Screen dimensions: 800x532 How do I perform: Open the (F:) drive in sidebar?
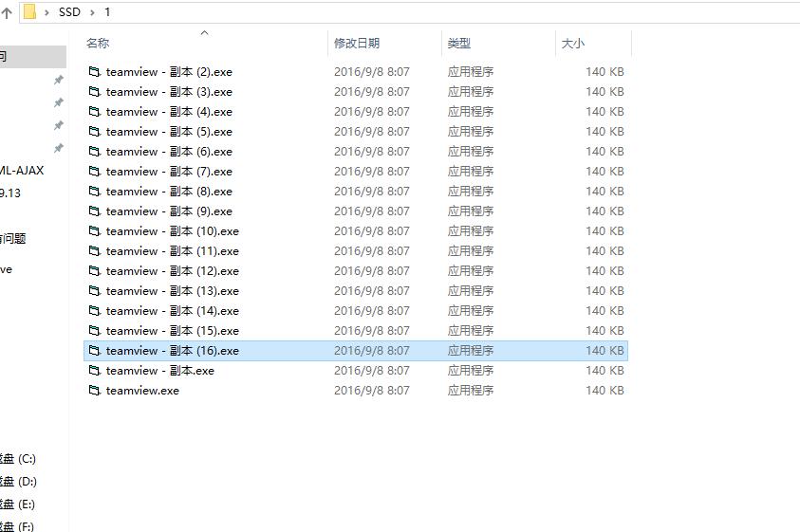click(x=17, y=526)
